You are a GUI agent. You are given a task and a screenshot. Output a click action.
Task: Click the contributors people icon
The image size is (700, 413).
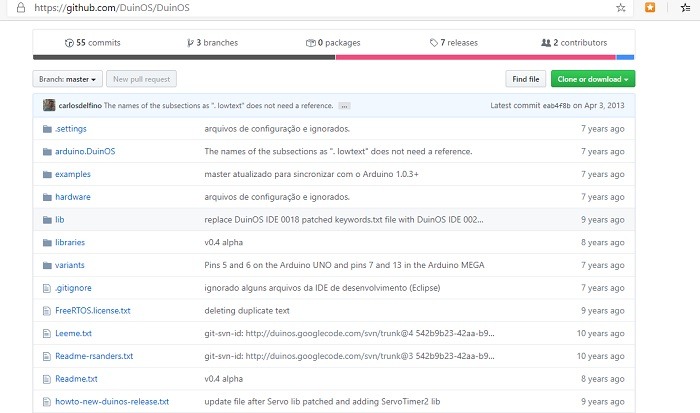[x=546, y=43]
